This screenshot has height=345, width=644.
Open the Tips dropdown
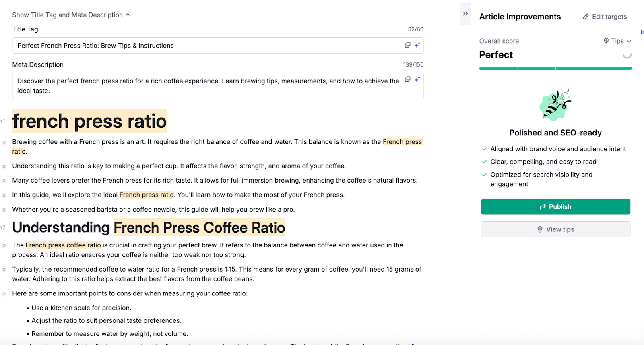617,41
